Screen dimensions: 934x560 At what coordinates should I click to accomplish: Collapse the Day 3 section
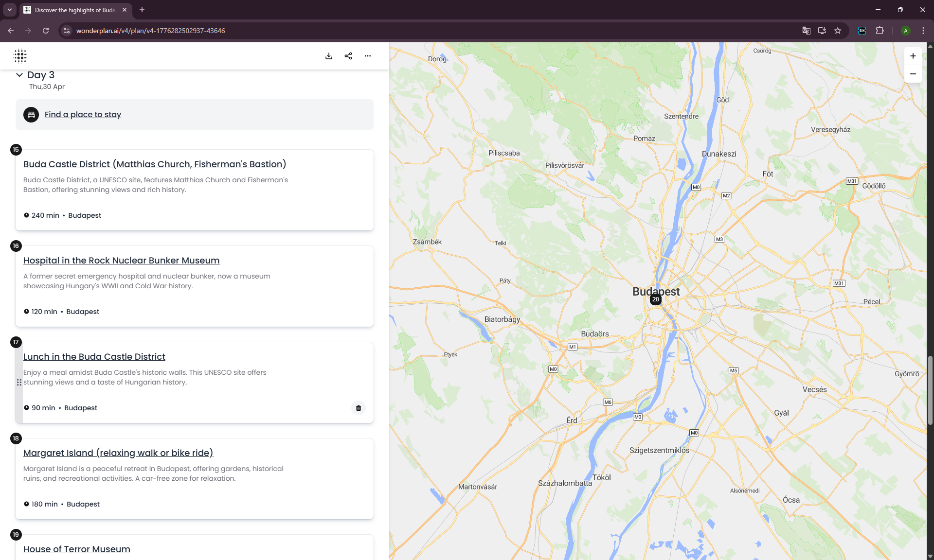coord(19,75)
